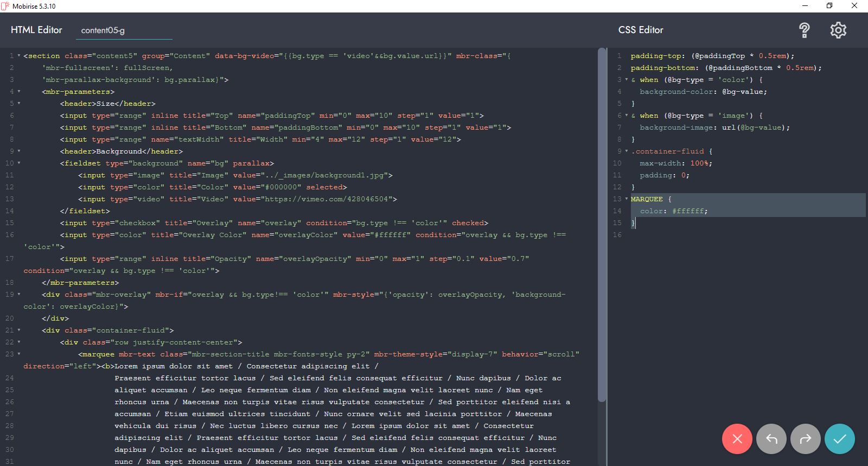
Task: Restore down the Mobirise window
Action: point(829,6)
